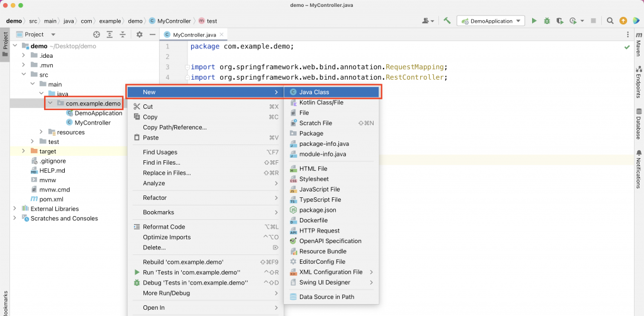
Task: Expand Scratches and Consoles node
Action: [x=15, y=219]
